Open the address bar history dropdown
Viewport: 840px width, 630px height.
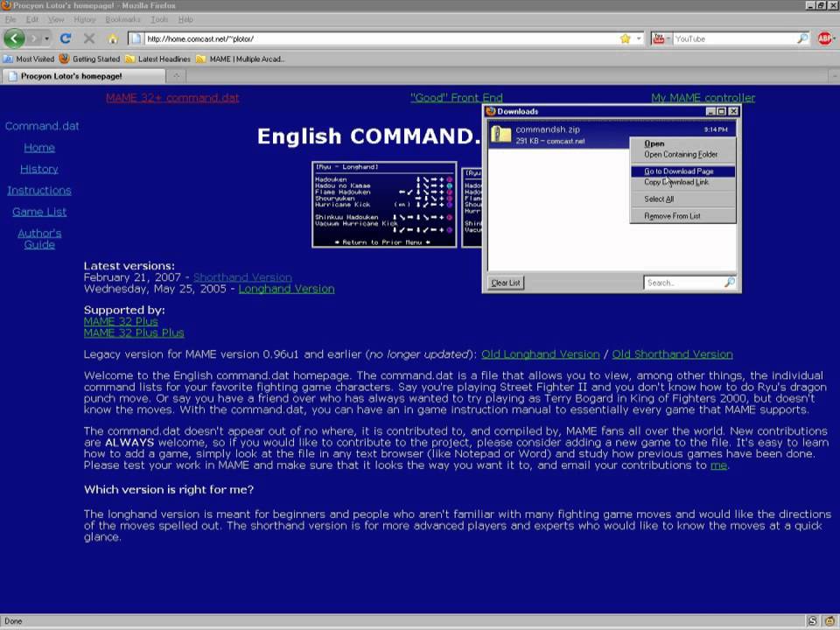point(639,38)
